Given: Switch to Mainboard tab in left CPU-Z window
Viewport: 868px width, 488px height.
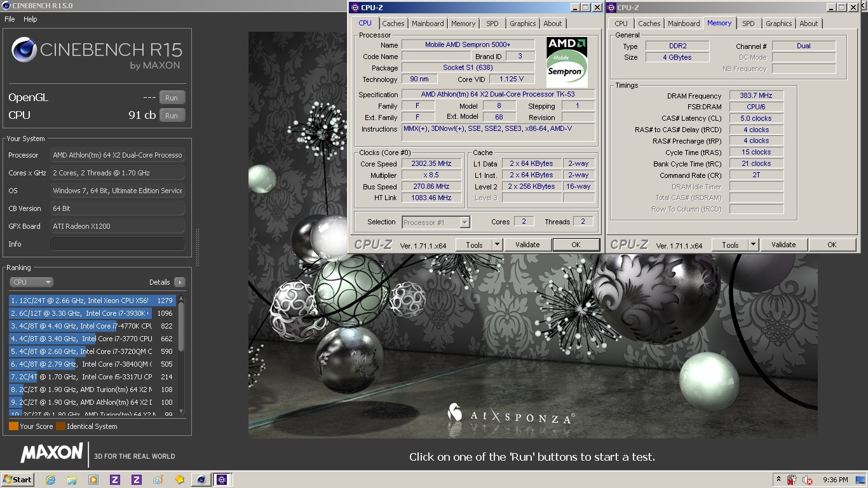Looking at the screenshot, I should point(428,24).
